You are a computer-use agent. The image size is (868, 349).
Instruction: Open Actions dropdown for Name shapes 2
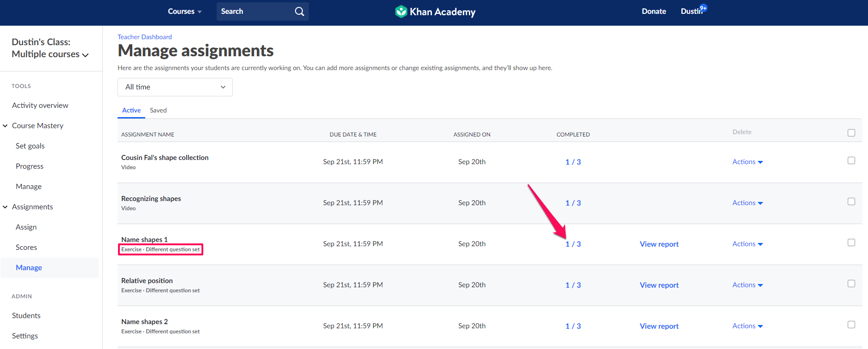[x=748, y=326]
